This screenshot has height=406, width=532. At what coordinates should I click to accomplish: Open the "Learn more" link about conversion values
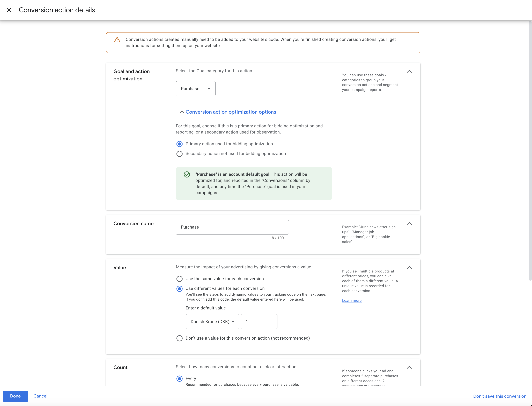tap(352, 300)
